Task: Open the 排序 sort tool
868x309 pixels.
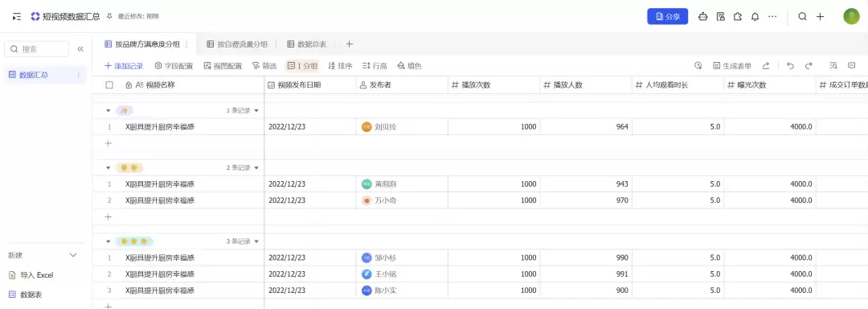Action: 341,66
